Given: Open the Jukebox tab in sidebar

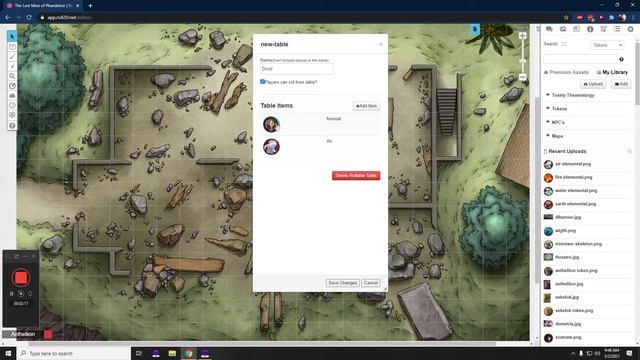Looking at the screenshot, I should [603, 29].
